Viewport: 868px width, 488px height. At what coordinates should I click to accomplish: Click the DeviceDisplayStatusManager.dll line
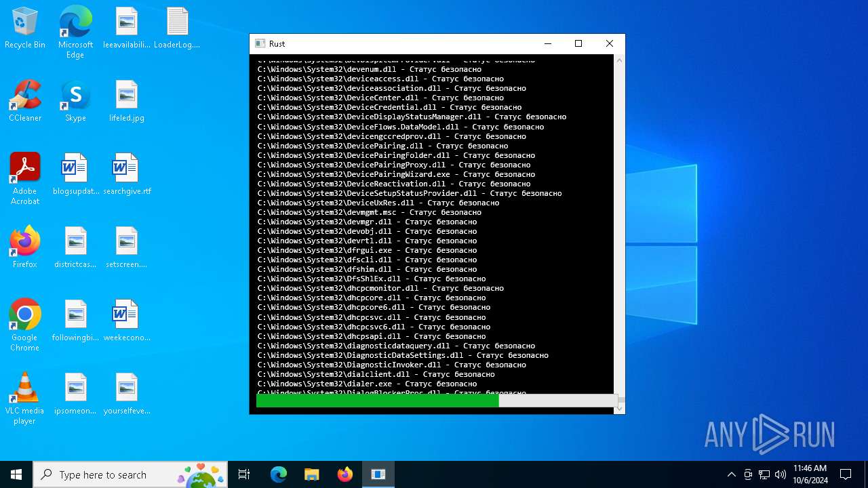412,117
